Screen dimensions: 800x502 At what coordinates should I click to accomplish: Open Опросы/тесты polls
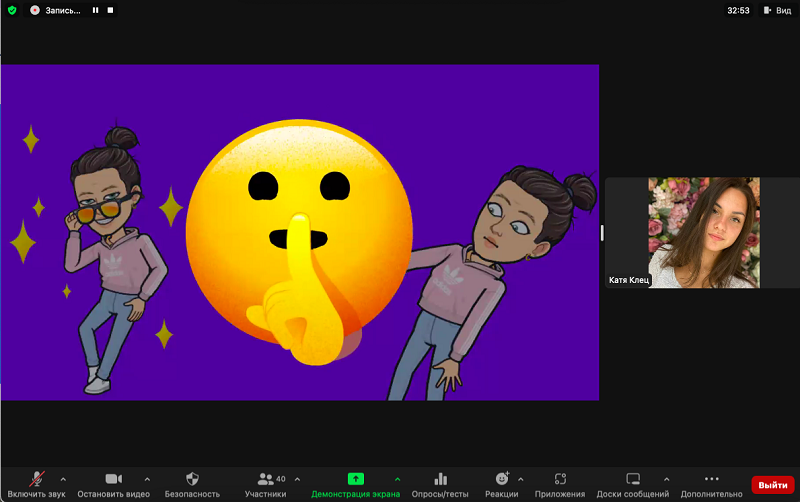440,485
